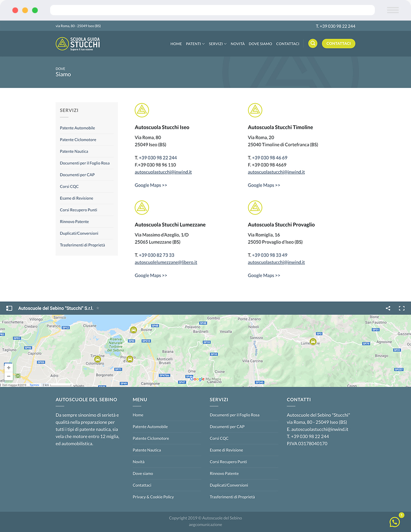Image resolution: width=411 pixels, height=532 pixels.
Task: Open Duplicati/Conversioni in the sidebar
Action: pyautogui.click(x=79, y=234)
